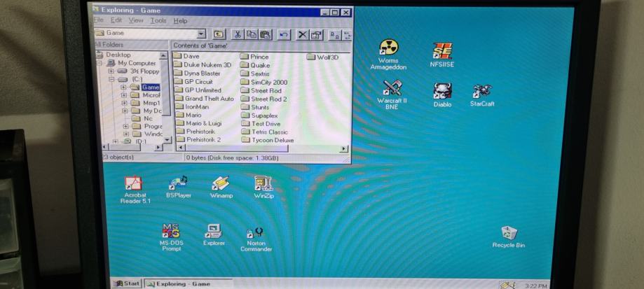Click contents pane scroll left arrow
The height and width of the screenshot is (289, 644).
tap(180, 148)
